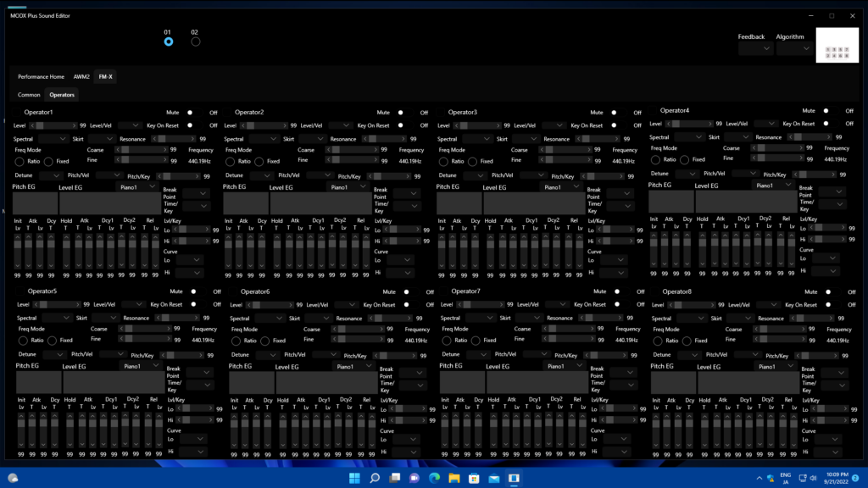The image size is (868, 488).
Task: Open the weather widget on the taskbar
Action: click(x=13, y=478)
